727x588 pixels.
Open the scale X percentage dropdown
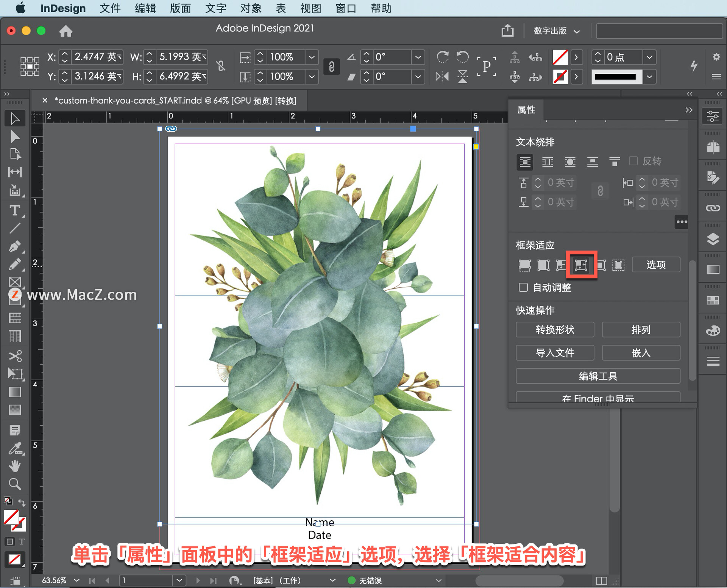click(x=312, y=57)
